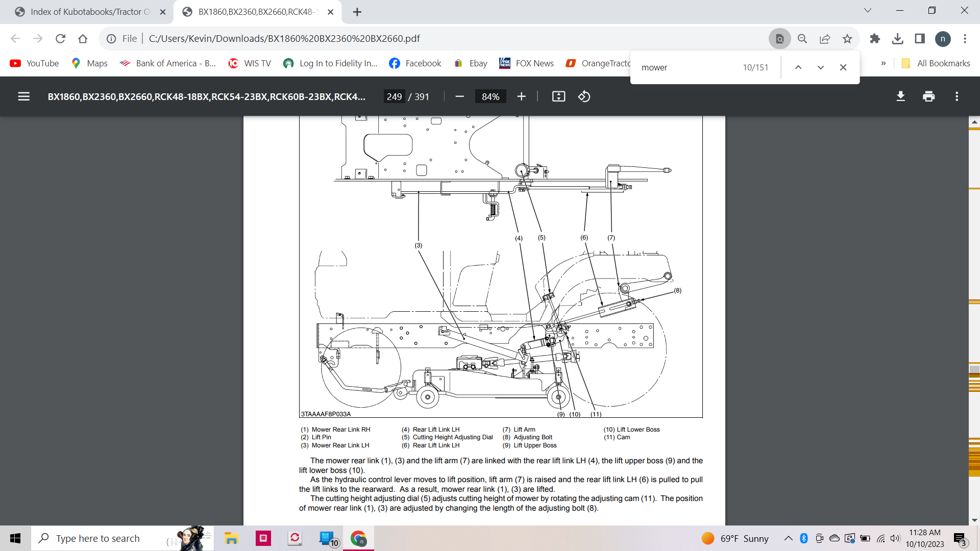Toggle Chrome side panel
Viewport: 980px width, 551px height.
click(920, 38)
